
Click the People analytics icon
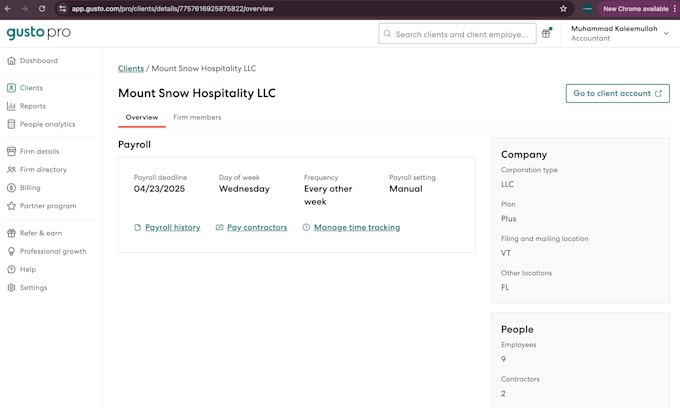pos(11,124)
